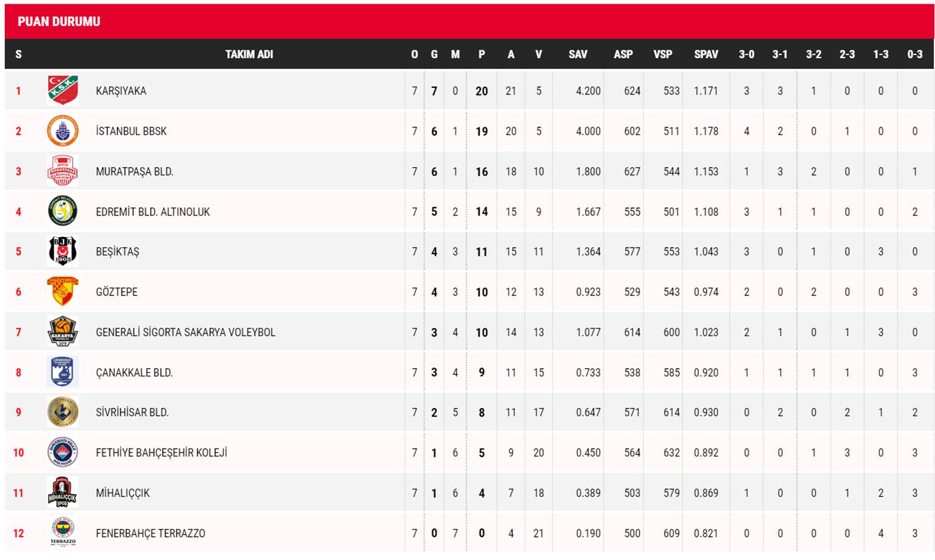Click the Fenerbahçe Terrazzo club logo
The width and height of the screenshot is (935, 560).
pos(63,533)
